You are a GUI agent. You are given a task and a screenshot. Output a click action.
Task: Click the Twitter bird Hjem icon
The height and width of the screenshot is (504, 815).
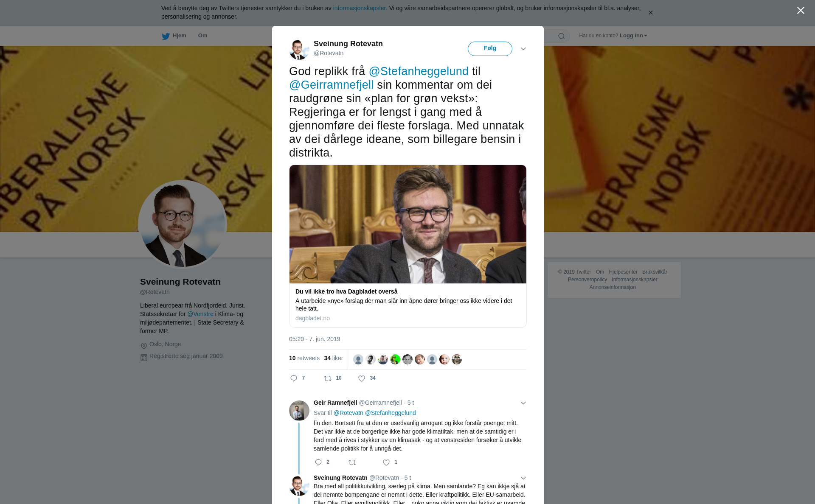(x=166, y=36)
